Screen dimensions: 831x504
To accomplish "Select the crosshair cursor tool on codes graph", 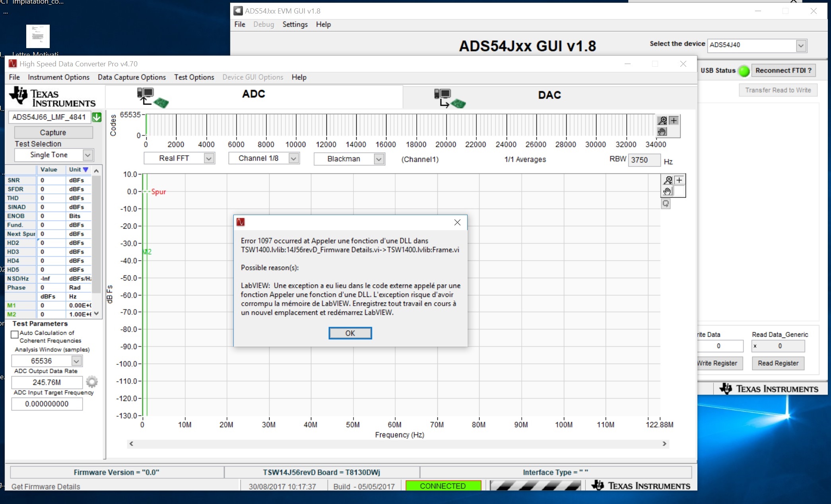I will click(674, 120).
